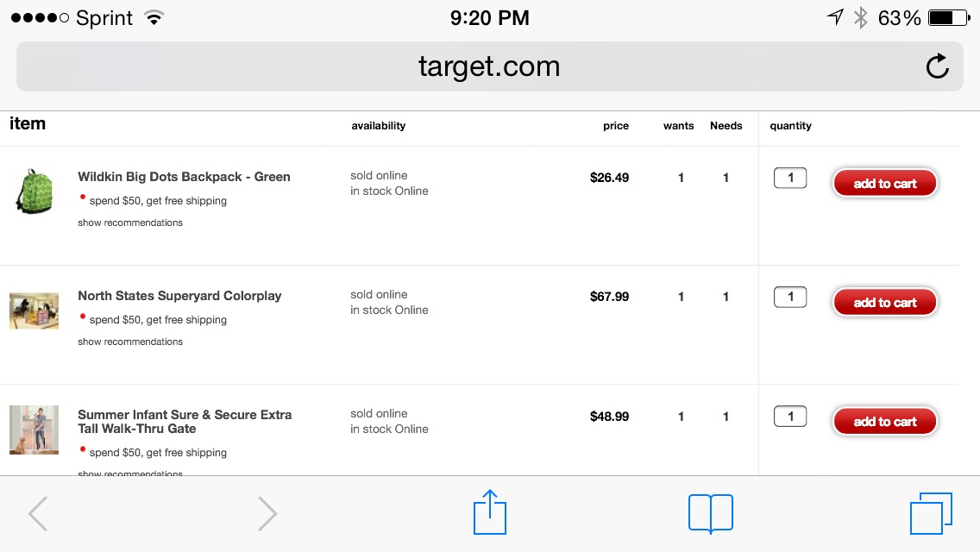980x552 pixels.
Task: Add Wildkin Big Dots Backpack to cart
Action: coord(885,183)
